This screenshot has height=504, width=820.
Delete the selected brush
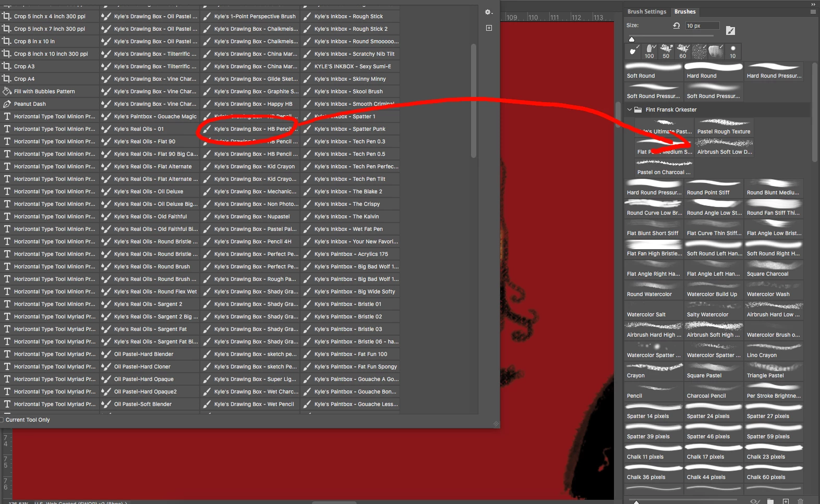click(x=800, y=501)
